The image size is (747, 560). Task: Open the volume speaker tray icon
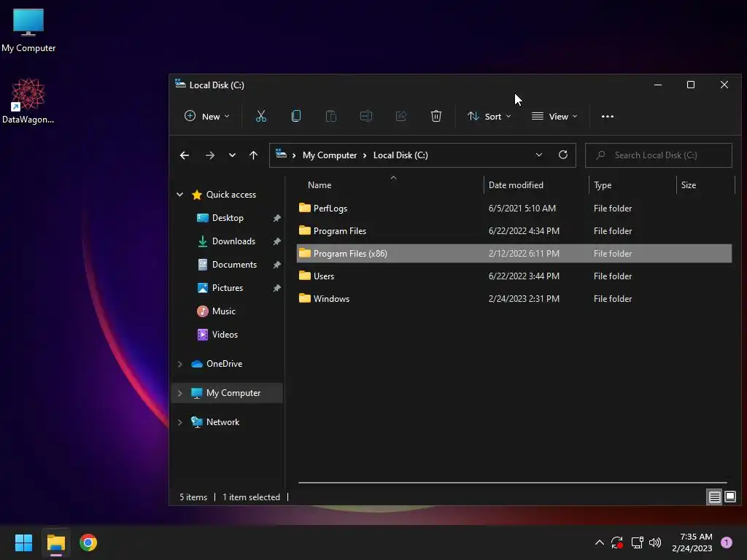coord(656,542)
